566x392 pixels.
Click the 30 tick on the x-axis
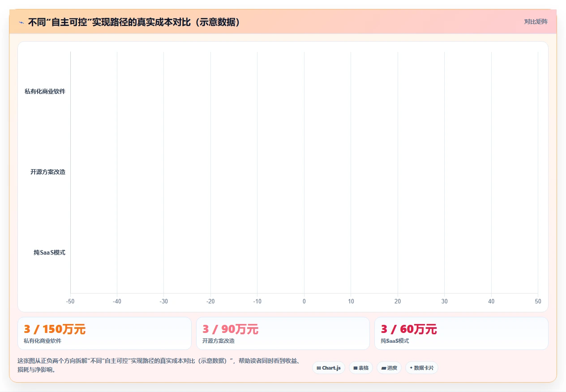pos(444,301)
